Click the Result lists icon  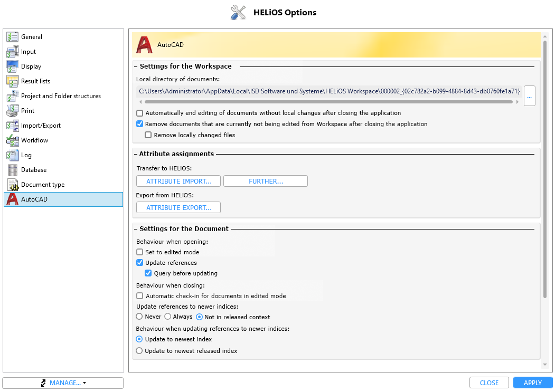coord(12,81)
